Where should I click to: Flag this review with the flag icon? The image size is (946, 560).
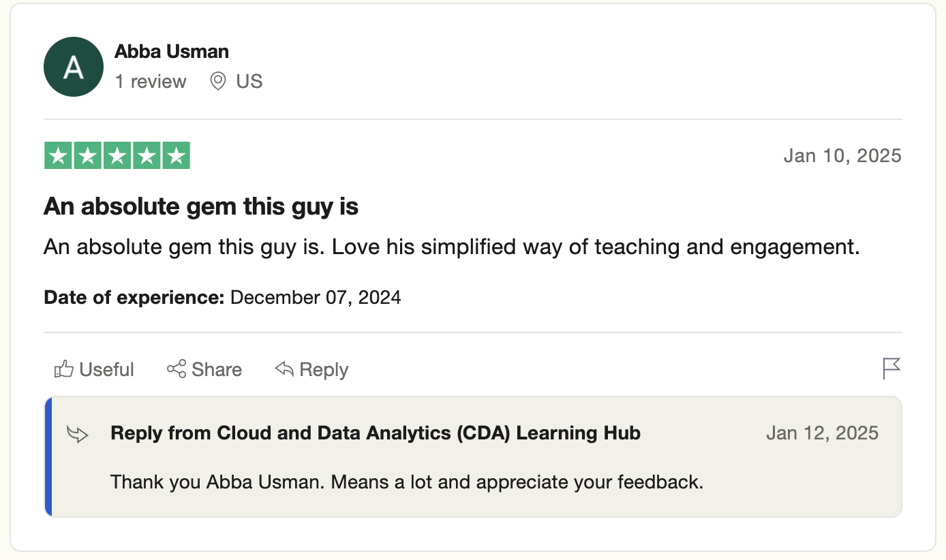point(891,369)
